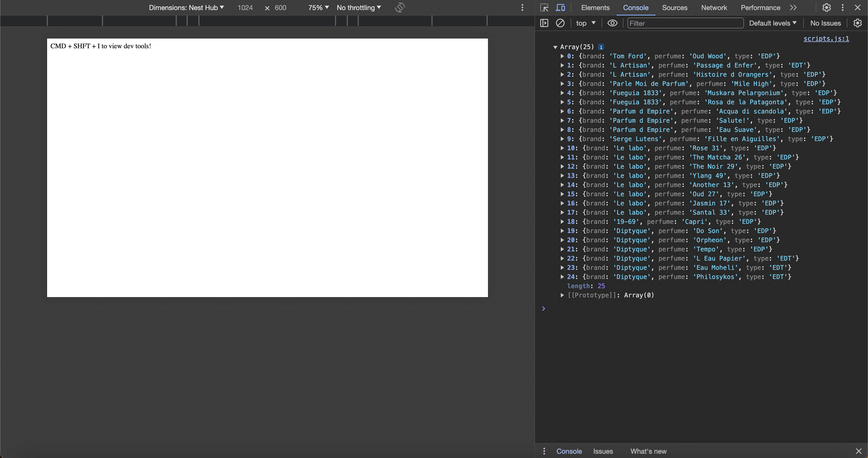Viewport: 868px width, 458px height.
Task: Open the device toolbar three-dot menu
Action: (x=522, y=7)
